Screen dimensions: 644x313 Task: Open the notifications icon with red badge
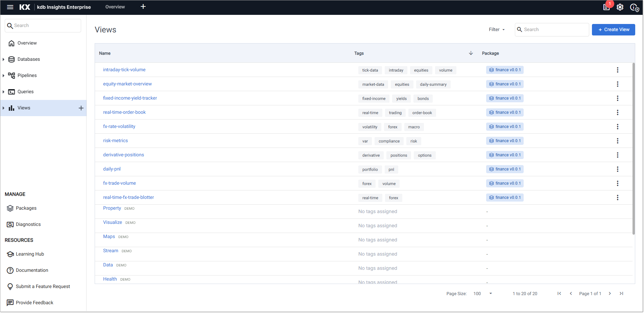[x=607, y=7]
